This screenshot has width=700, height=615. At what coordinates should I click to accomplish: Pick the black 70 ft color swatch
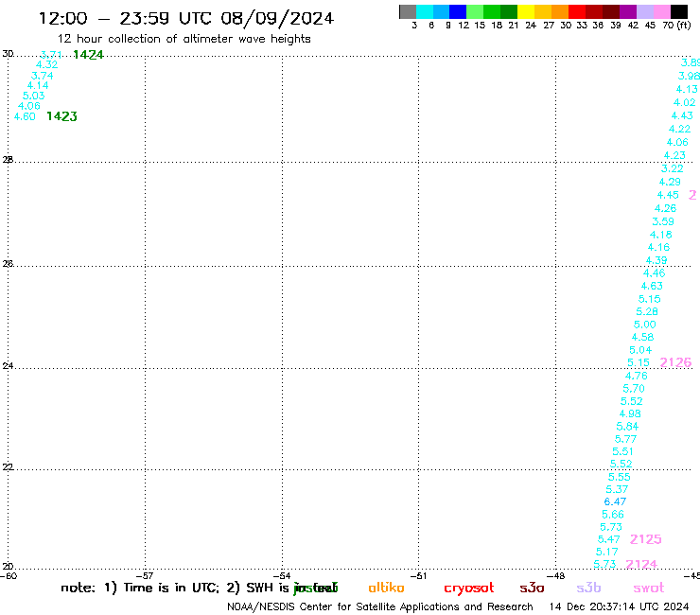(x=679, y=11)
